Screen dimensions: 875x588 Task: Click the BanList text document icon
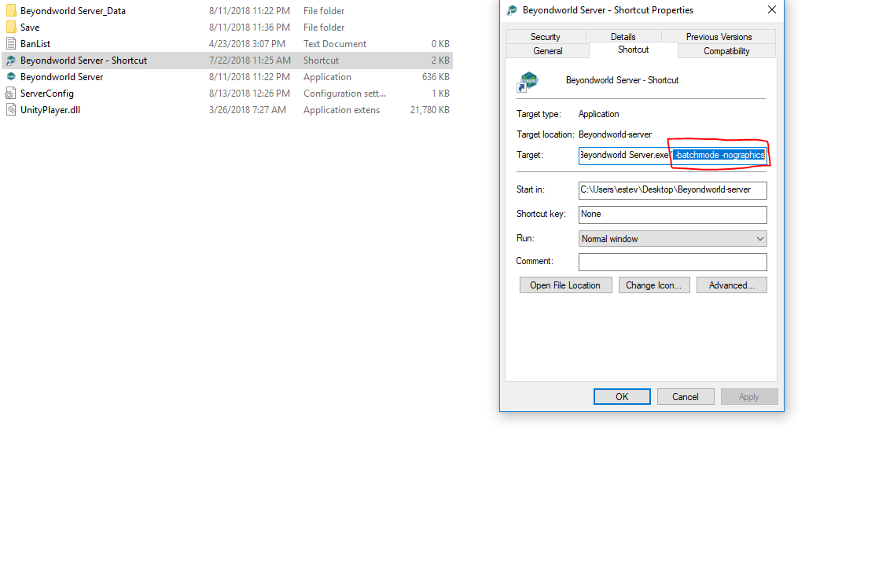pyautogui.click(x=10, y=43)
